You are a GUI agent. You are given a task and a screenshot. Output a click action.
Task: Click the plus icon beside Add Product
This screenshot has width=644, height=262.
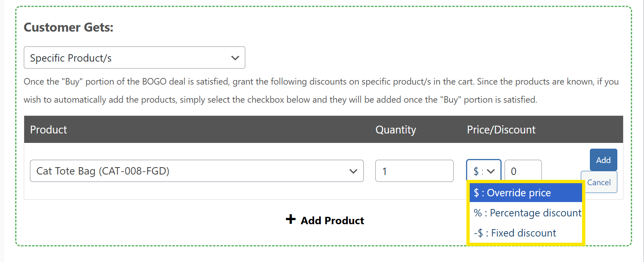tap(290, 219)
